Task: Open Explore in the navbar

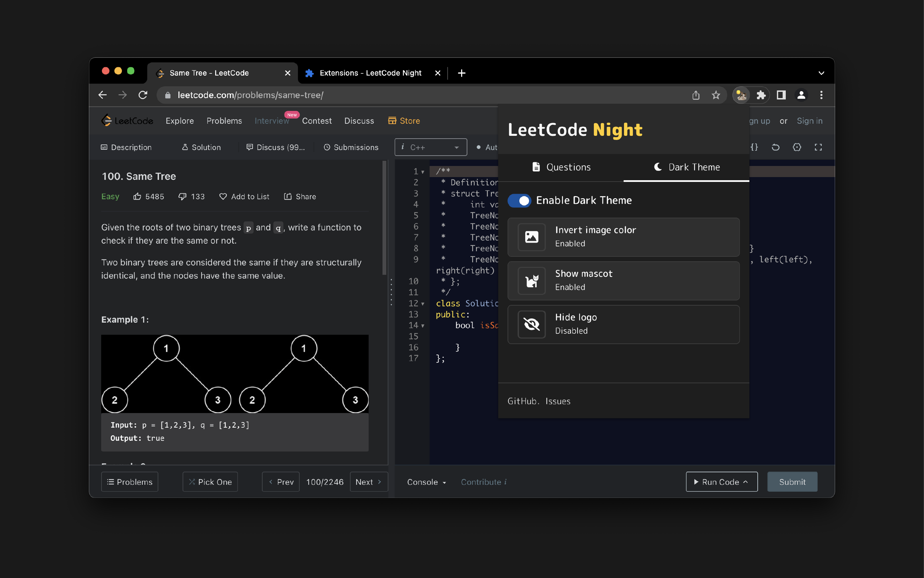Action: (x=179, y=121)
